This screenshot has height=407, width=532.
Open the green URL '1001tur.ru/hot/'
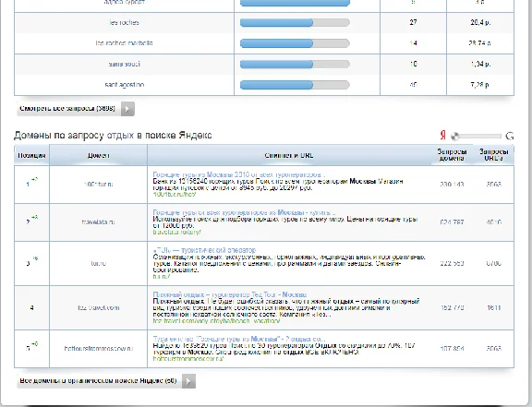pos(175,195)
